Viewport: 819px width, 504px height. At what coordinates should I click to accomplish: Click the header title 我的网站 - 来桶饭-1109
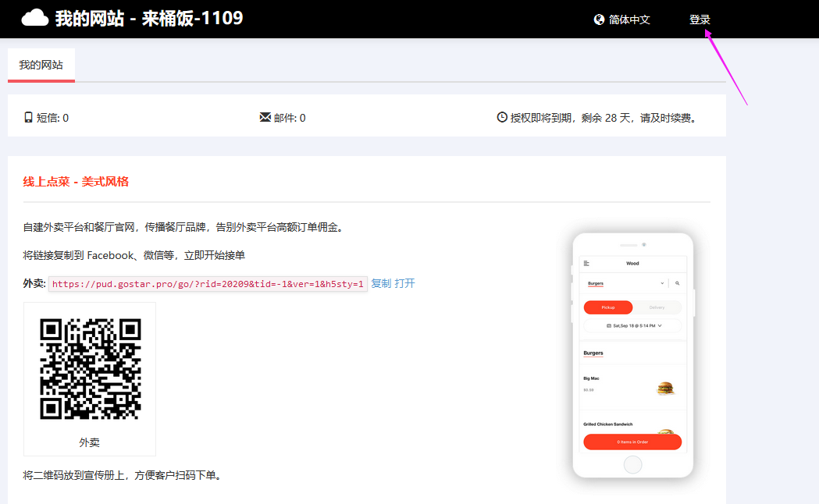point(149,18)
